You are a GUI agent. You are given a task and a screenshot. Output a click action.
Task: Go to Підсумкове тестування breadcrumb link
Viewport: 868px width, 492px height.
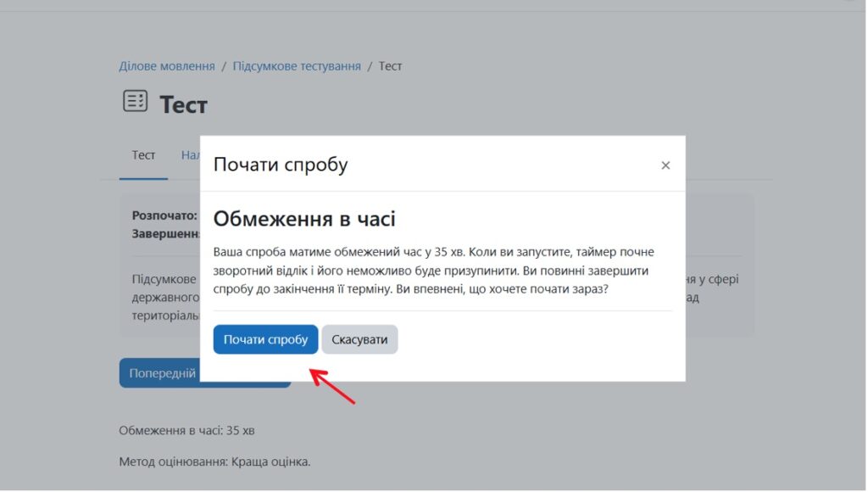pos(297,66)
